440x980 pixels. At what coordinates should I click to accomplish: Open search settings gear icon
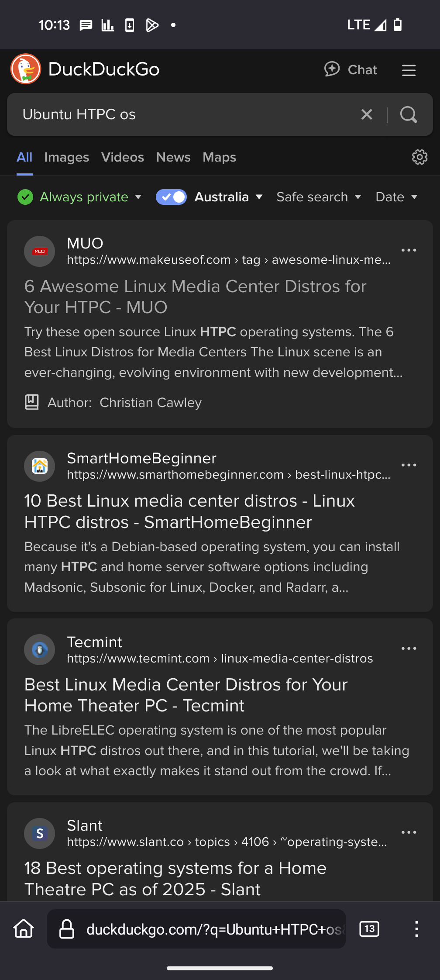tap(419, 157)
